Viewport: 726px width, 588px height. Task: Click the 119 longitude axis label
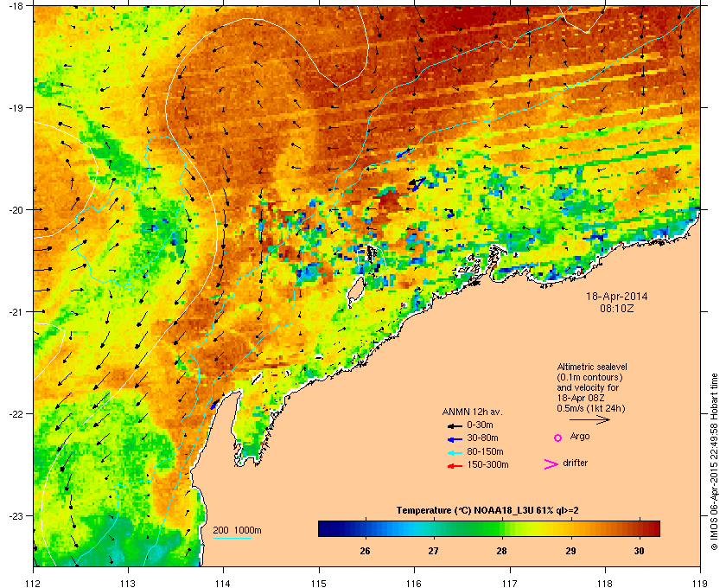click(x=698, y=572)
